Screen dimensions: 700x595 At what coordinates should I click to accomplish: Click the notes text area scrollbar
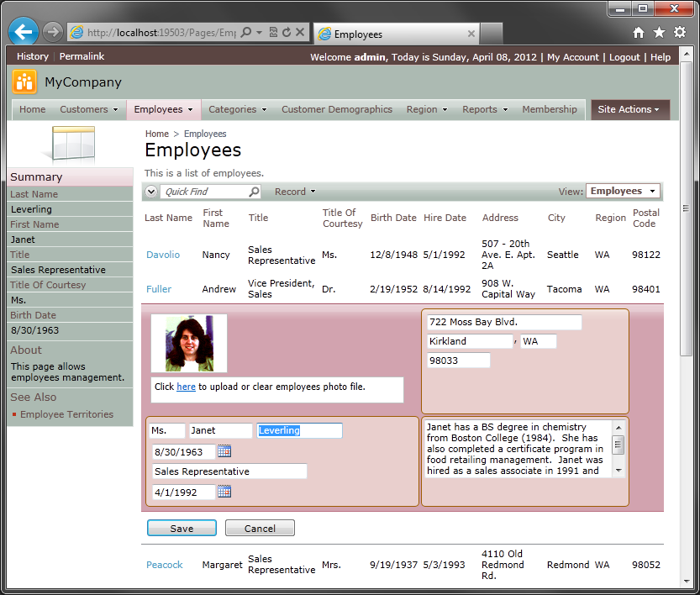pos(618,449)
